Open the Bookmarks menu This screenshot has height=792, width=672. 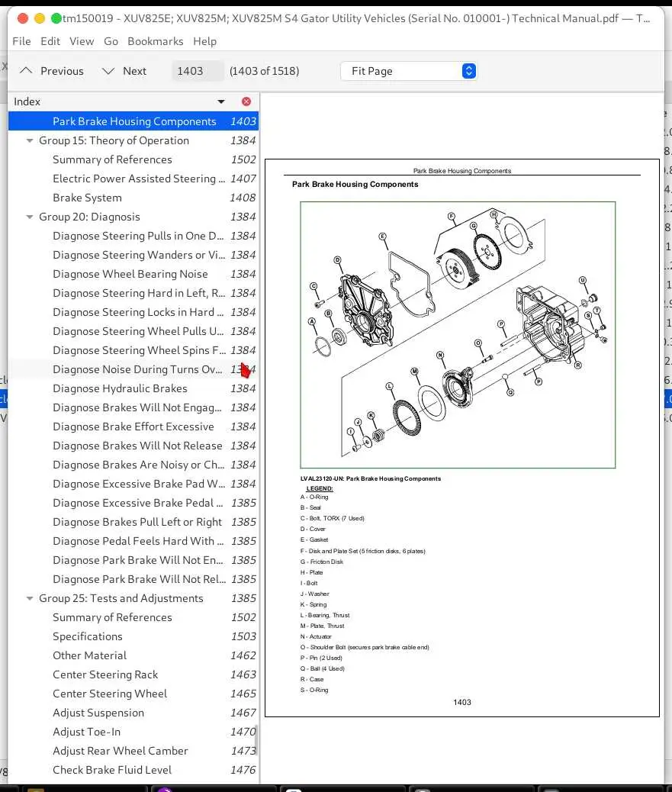pos(156,41)
